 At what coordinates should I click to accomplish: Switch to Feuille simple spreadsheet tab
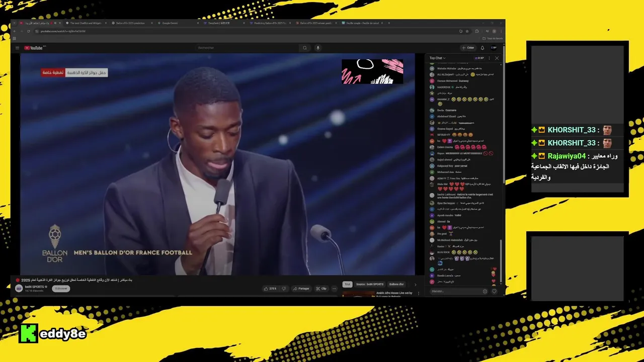(362, 23)
